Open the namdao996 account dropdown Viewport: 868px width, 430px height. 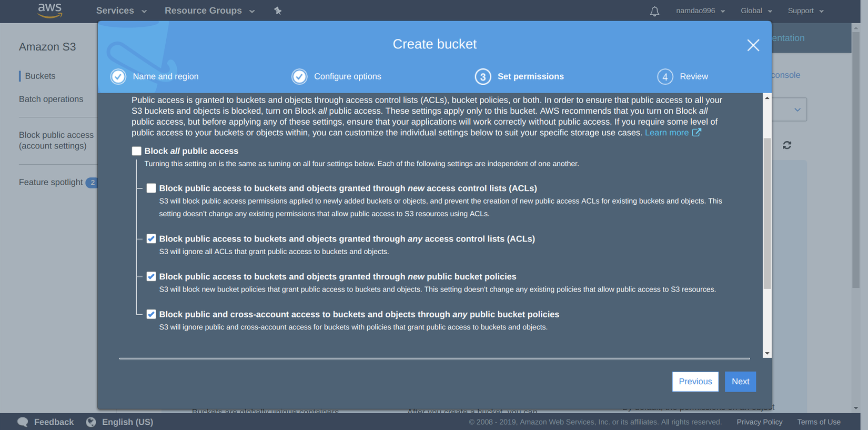point(700,11)
